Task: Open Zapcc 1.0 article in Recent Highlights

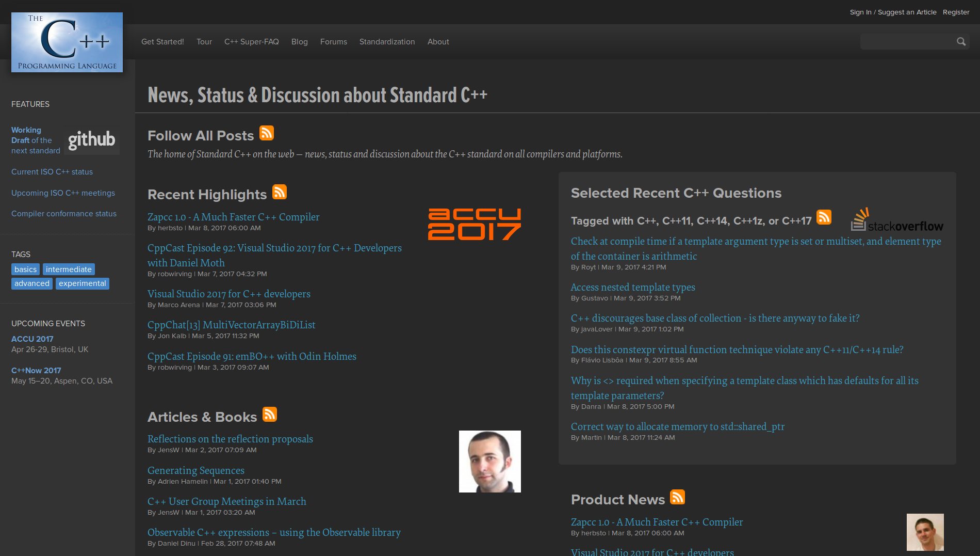Action: pyautogui.click(x=234, y=217)
